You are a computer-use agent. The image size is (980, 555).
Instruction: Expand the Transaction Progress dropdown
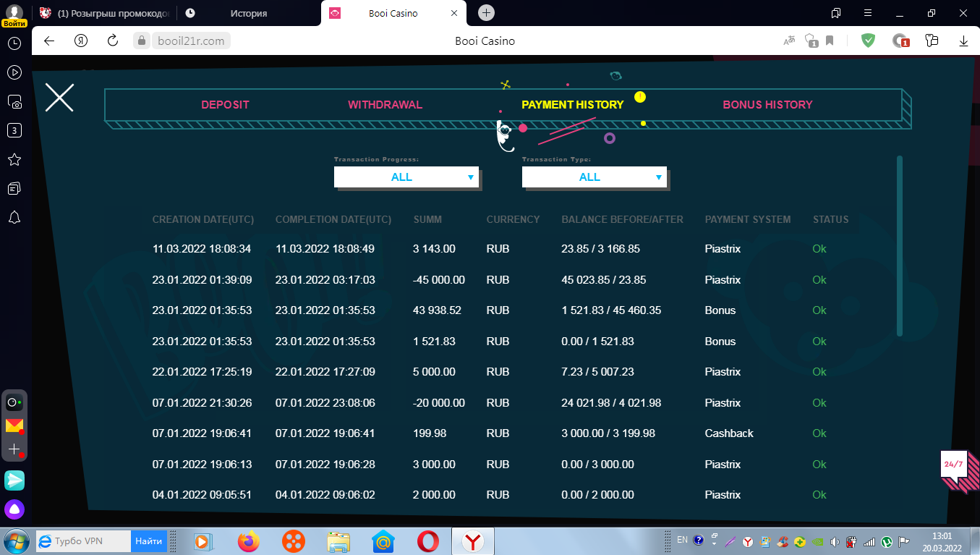pos(406,177)
